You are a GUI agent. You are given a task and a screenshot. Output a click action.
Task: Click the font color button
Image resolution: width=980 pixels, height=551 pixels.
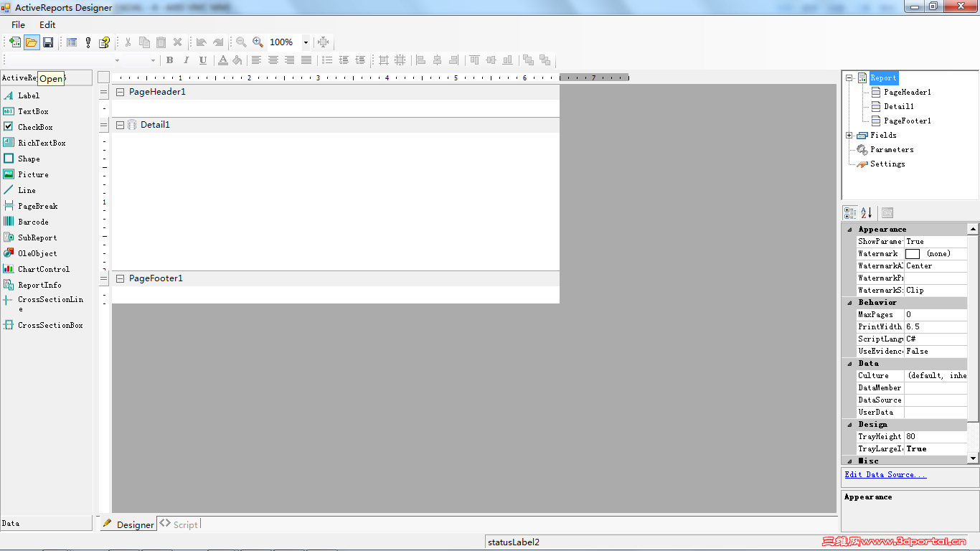coord(223,60)
